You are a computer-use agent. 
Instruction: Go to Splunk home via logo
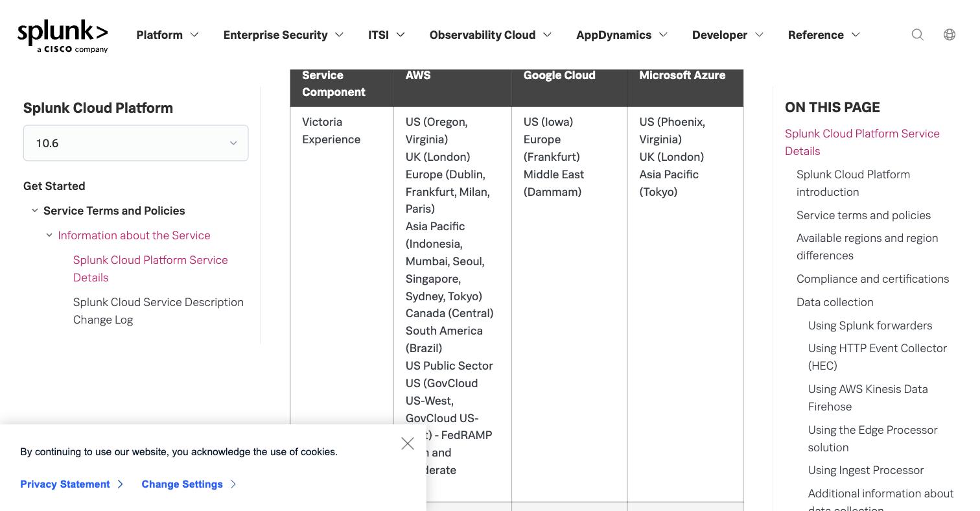tap(63, 36)
